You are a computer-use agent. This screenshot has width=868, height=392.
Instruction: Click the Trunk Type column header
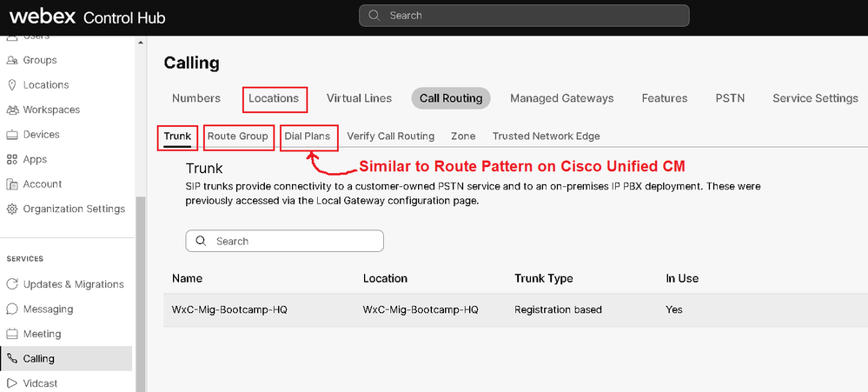point(544,278)
